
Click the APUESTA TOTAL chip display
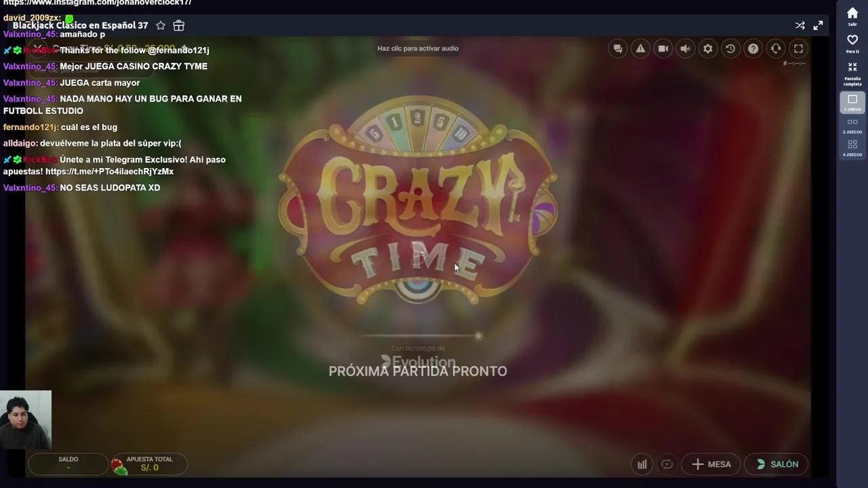pyautogui.click(x=149, y=464)
